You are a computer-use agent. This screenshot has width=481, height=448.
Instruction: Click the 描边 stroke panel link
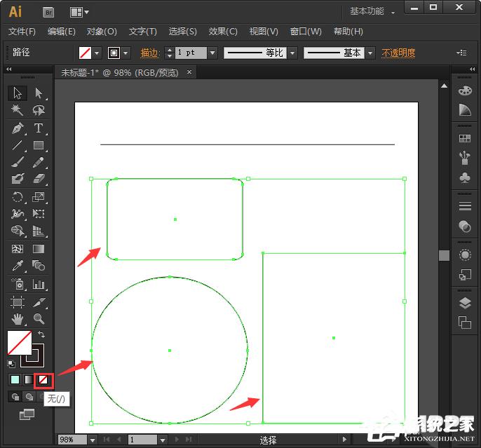coord(149,53)
